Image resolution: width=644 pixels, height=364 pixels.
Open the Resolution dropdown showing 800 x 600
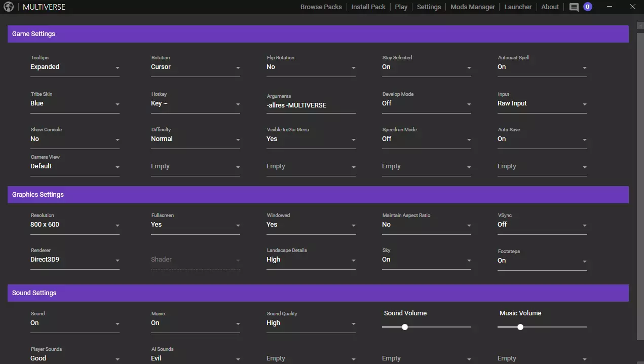(x=75, y=225)
